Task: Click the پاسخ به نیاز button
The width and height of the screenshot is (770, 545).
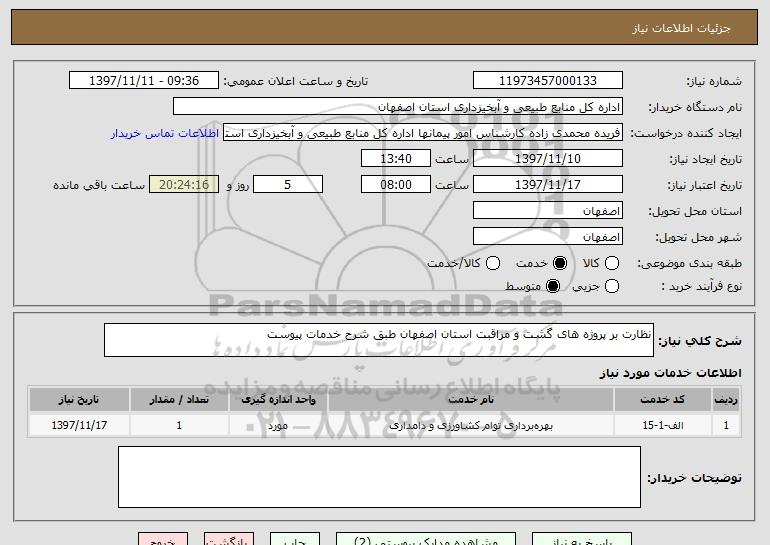Action: [582, 539]
